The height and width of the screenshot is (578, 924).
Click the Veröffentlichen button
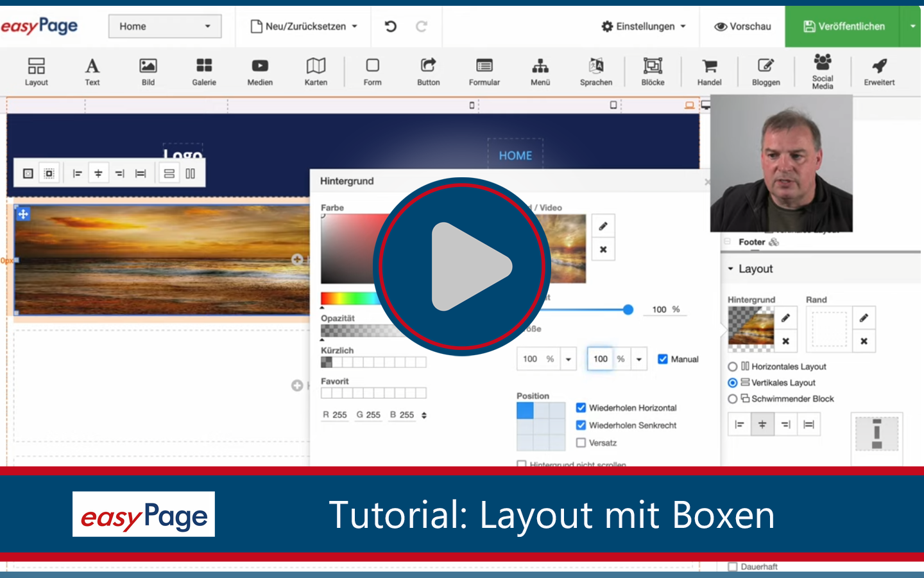tap(844, 26)
